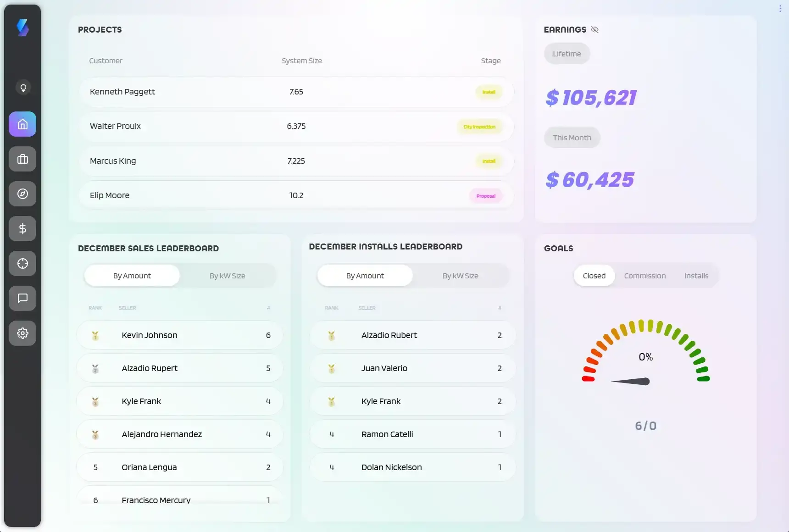
Task: Click Marcus King's Install stage badge
Action: click(489, 161)
